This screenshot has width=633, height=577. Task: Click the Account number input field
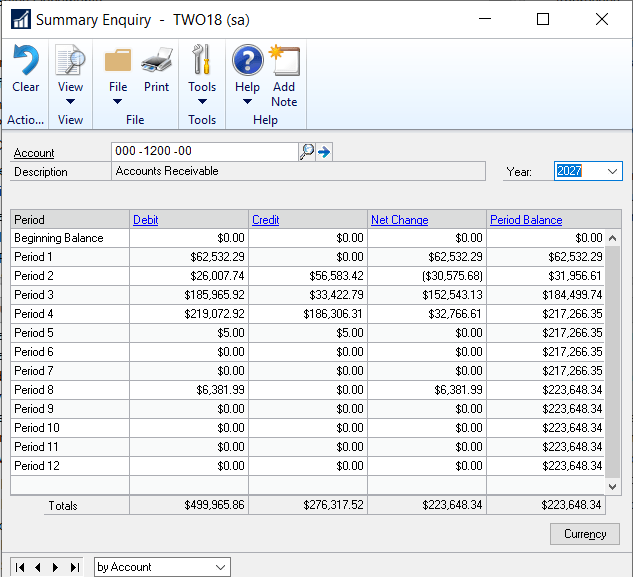click(x=205, y=152)
